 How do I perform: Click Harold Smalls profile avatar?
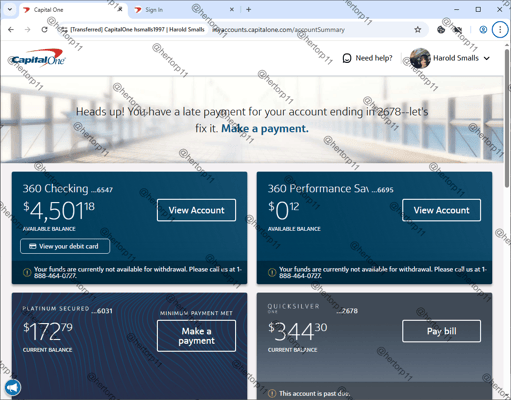tap(420, 58)
